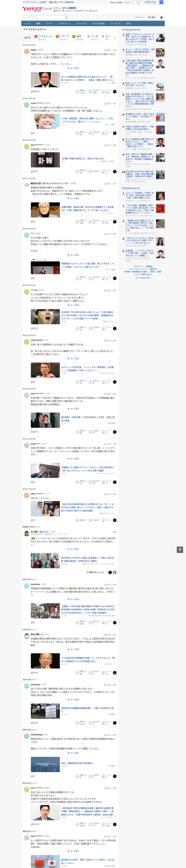186x868 pixels.
Task: Expand もっと見る on 石川智久's comment
Action: pos(73,549)
